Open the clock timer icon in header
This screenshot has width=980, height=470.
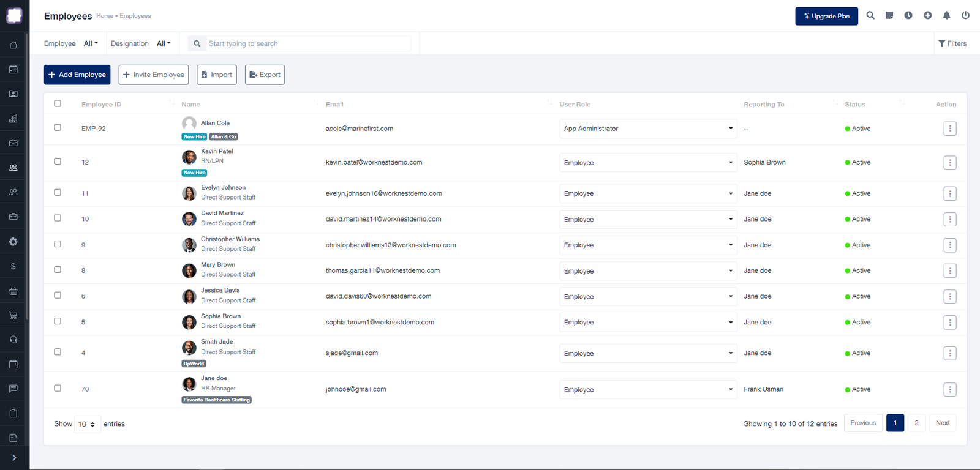coord(908,16)
